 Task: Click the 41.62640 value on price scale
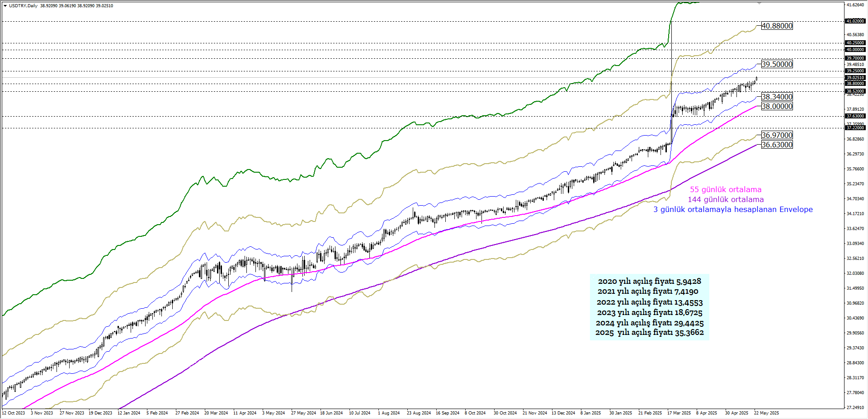855,5
